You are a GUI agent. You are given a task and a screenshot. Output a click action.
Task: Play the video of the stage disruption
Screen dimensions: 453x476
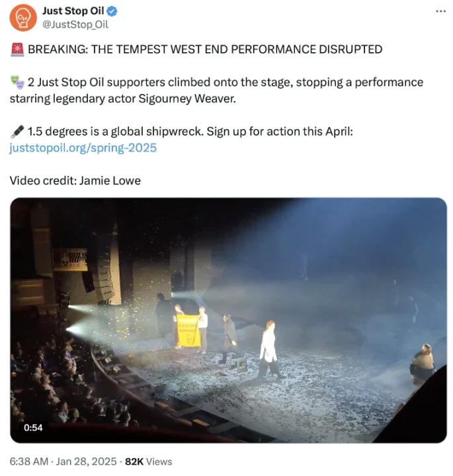point(228,320)
